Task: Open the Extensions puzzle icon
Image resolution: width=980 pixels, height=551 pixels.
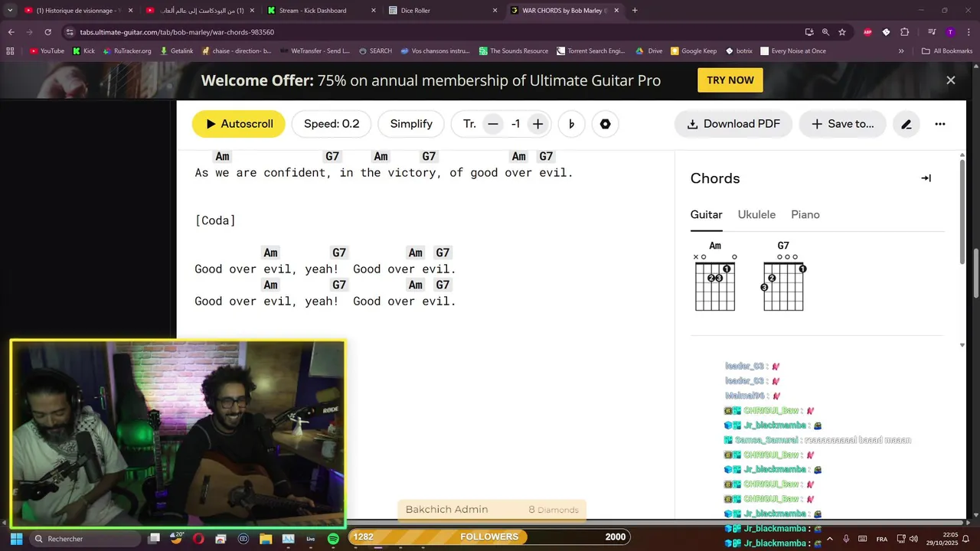Action: (x=905, y=32)
